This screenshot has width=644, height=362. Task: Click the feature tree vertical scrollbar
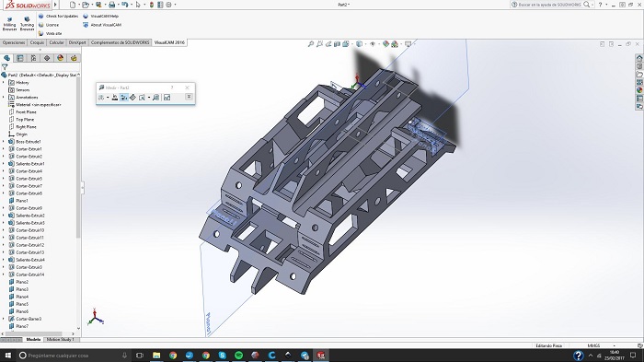[x=78, y=157]
